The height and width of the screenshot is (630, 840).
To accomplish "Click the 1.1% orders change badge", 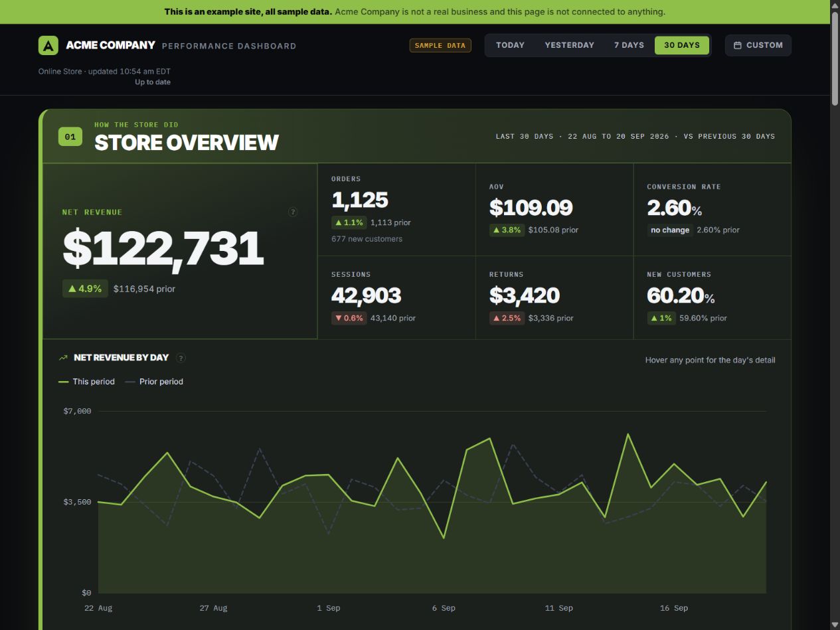I will coord(349,222).
